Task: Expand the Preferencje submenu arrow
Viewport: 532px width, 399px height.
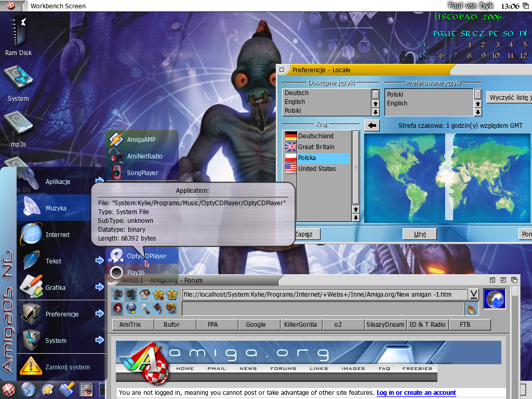Action: (x=99, y=313)
